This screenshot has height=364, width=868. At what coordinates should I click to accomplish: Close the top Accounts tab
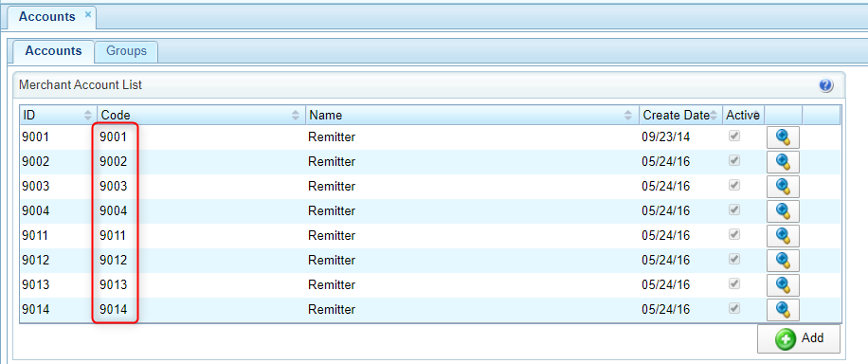[x=87, y=15]
